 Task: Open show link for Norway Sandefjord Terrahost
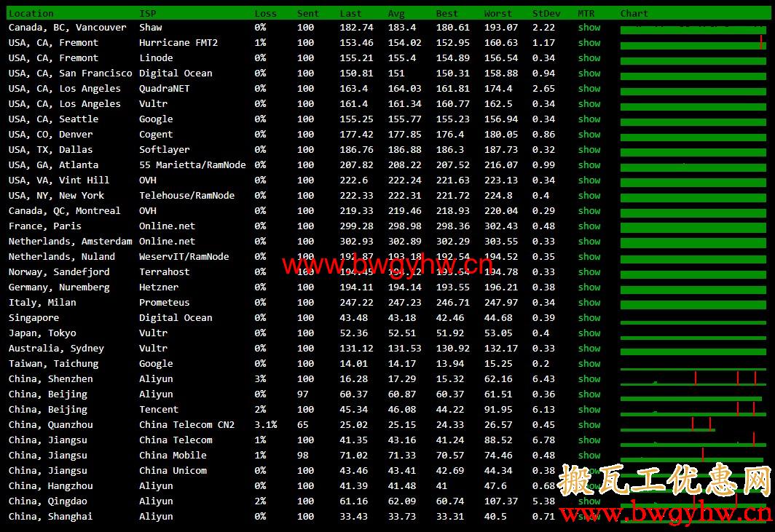coord(589,272)
